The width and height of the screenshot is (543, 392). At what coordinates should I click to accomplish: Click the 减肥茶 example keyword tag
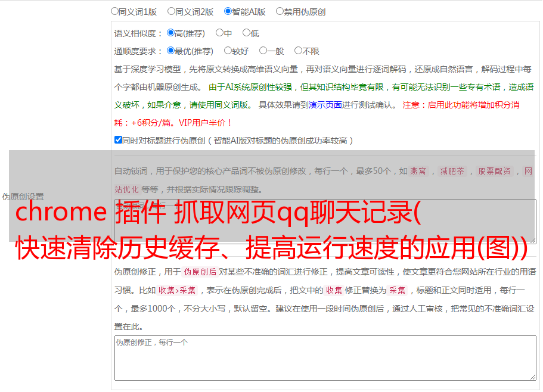coord(452,171)
